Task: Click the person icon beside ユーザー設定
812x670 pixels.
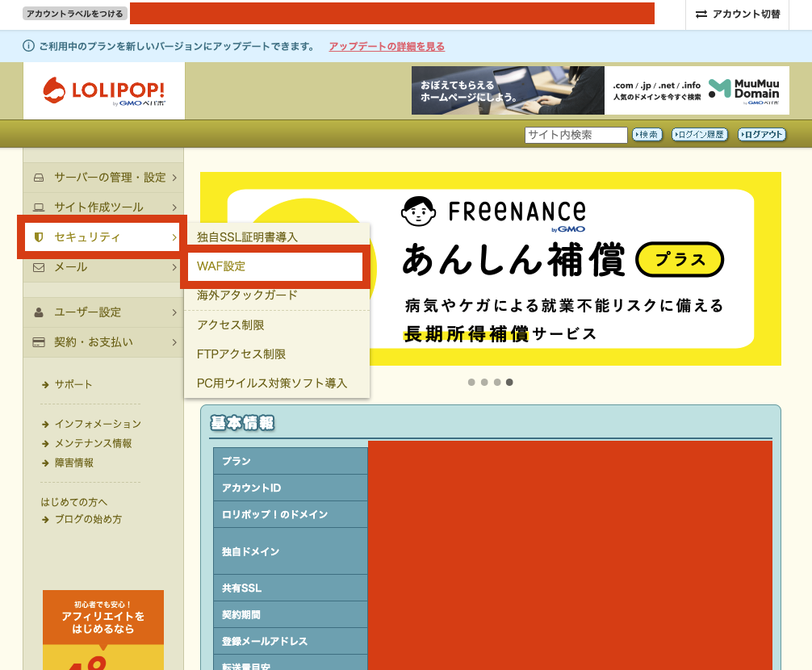Action: [39, 312]
